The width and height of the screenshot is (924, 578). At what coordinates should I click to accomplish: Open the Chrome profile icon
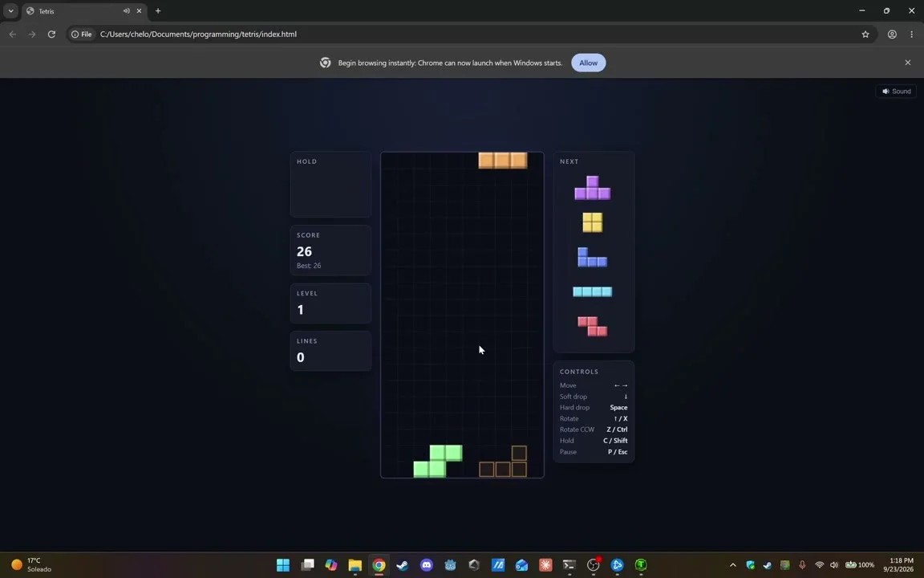[892, 35]
